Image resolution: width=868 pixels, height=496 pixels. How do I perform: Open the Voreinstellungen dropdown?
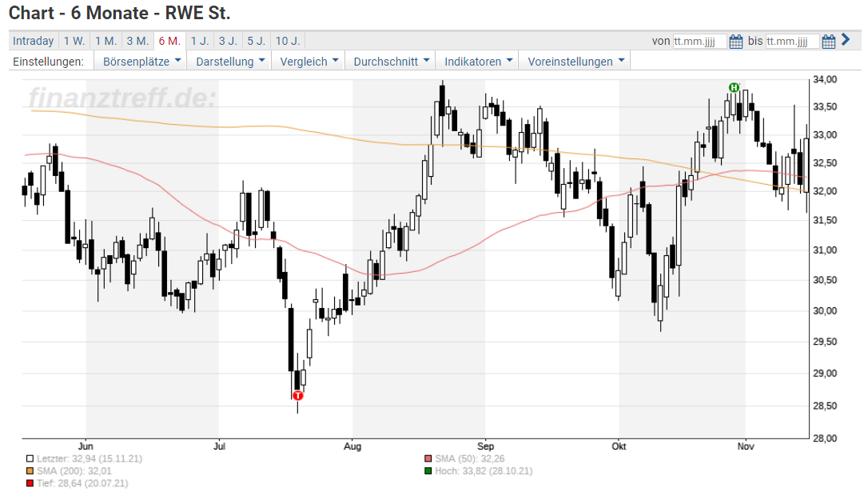click(575, 62)
